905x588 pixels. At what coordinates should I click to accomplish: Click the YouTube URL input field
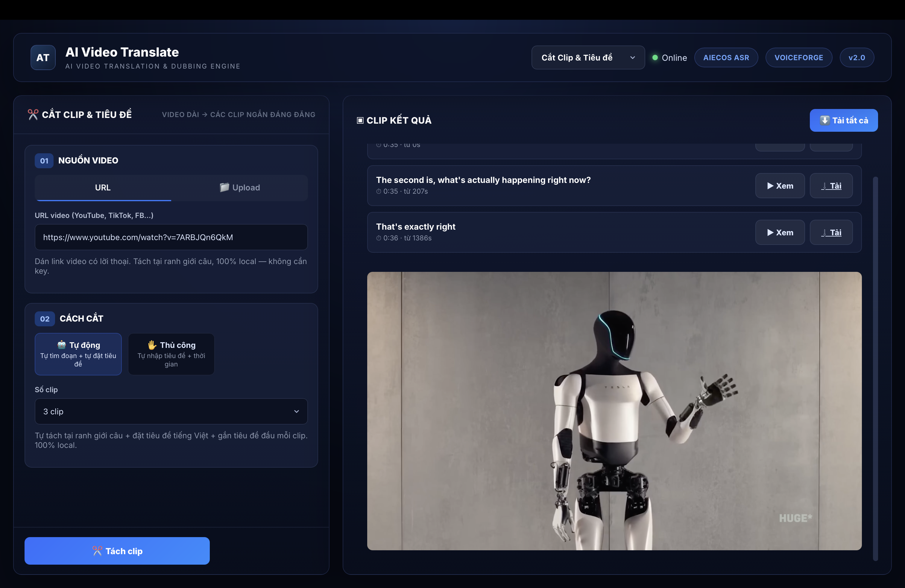pos(171,237)
